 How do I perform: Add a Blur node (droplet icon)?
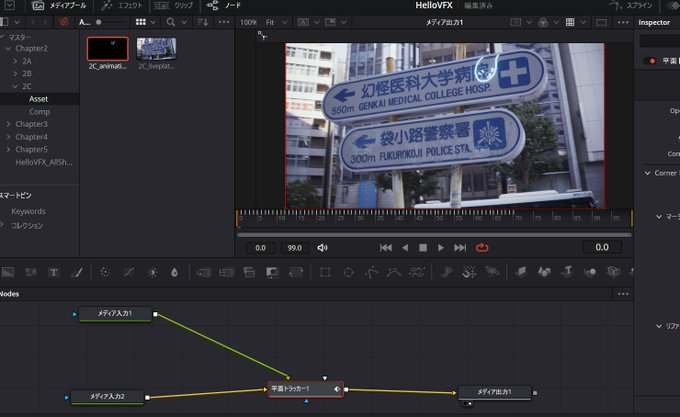tap(174, 272)
